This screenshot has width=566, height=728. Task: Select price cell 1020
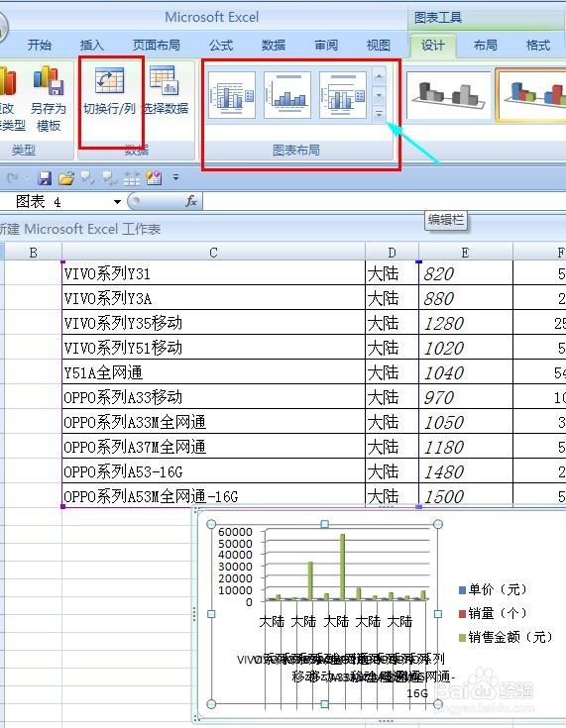click(x=466, y=348)
